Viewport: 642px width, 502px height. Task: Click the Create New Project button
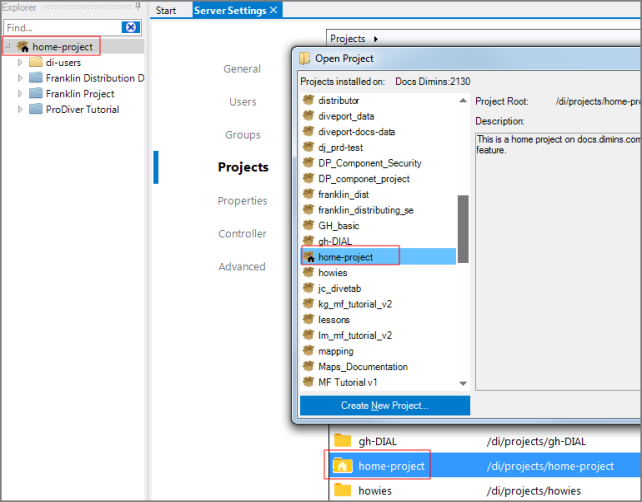pyautogui.click(x=384, y=405)
